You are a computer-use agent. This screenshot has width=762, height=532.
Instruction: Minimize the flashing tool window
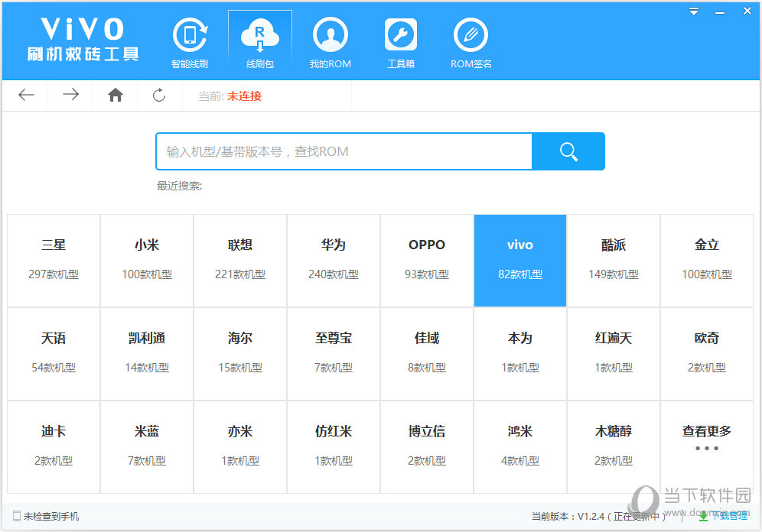coord(720,12)
